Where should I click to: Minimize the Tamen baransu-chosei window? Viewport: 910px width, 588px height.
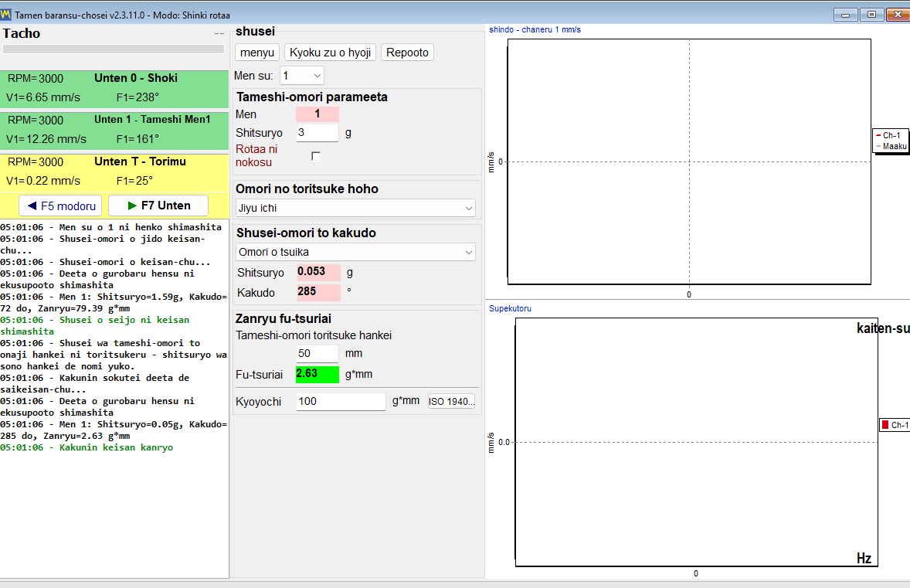tap(846, 15)
